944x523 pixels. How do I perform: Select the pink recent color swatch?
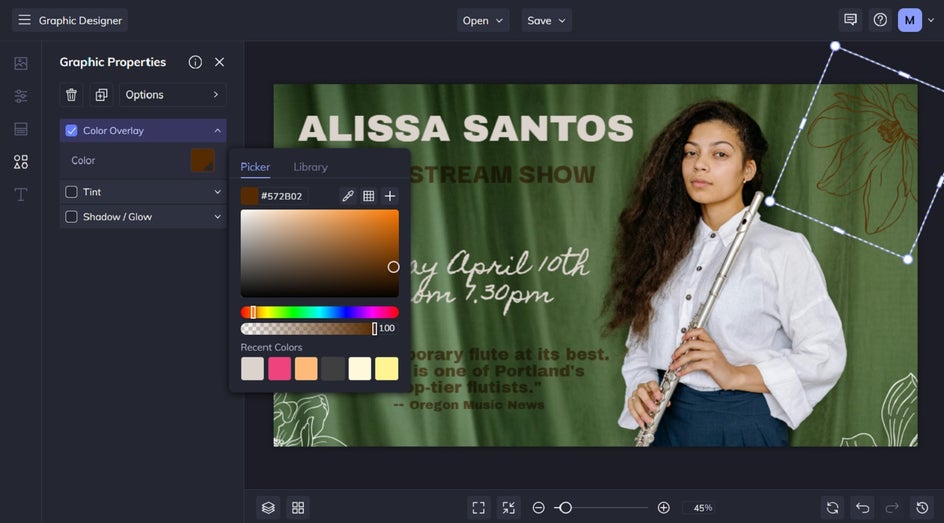coord(279,368)
